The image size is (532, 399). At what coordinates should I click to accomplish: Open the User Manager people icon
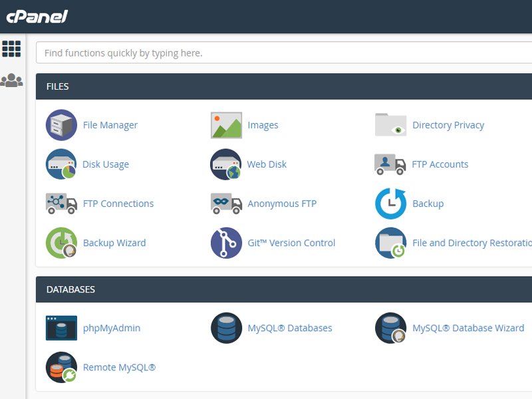(11, 80)
